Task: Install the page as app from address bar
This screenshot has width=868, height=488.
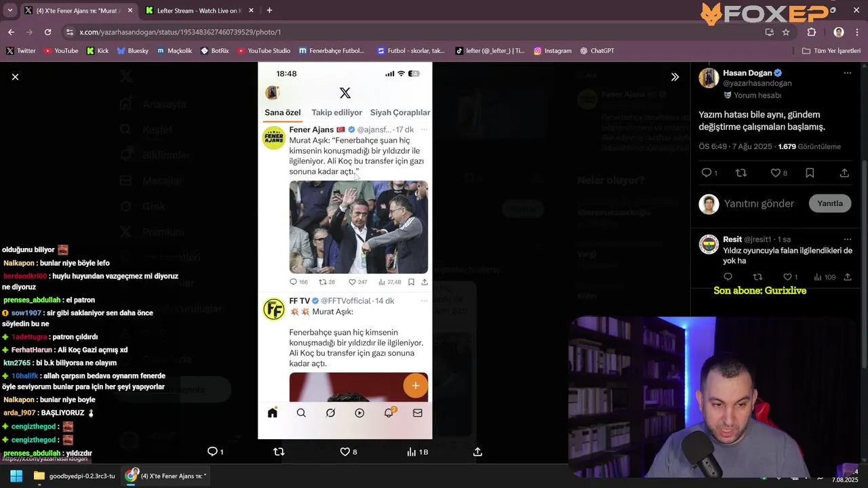Action: (x=769, y=32)
